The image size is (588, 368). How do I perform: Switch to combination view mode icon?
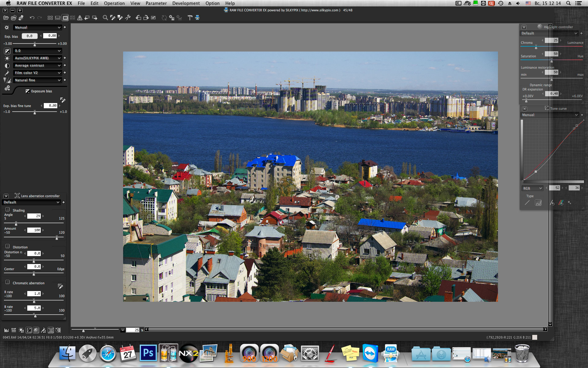click(58, 18)
